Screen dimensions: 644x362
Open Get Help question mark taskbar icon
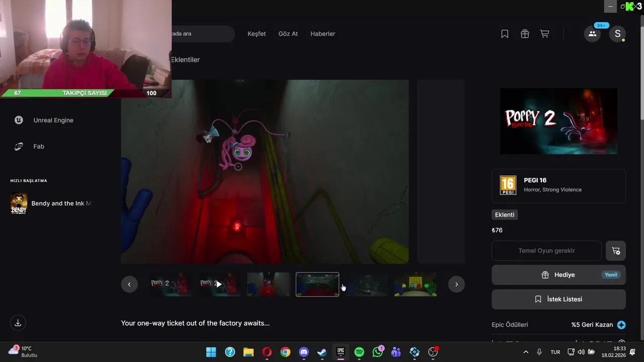coord(230,352)
